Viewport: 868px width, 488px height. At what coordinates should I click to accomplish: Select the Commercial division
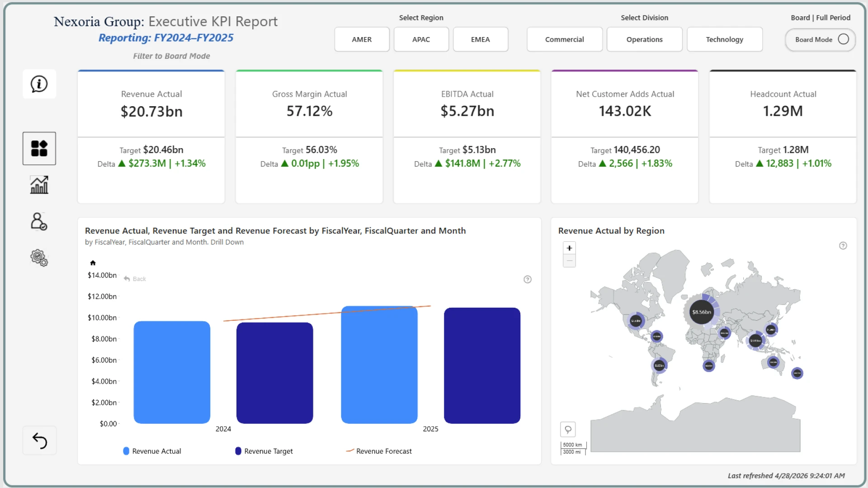coord(564,39)
